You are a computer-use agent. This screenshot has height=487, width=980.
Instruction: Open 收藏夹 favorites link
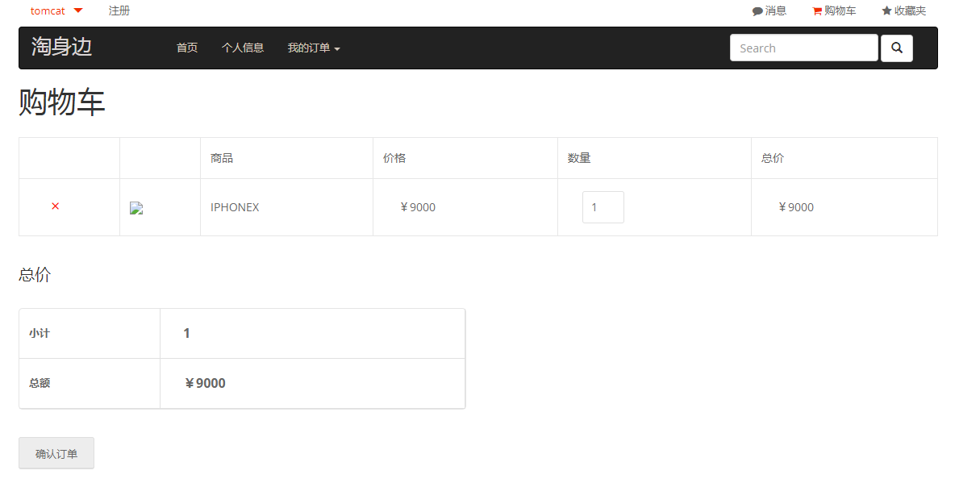(x=904, y=11)
